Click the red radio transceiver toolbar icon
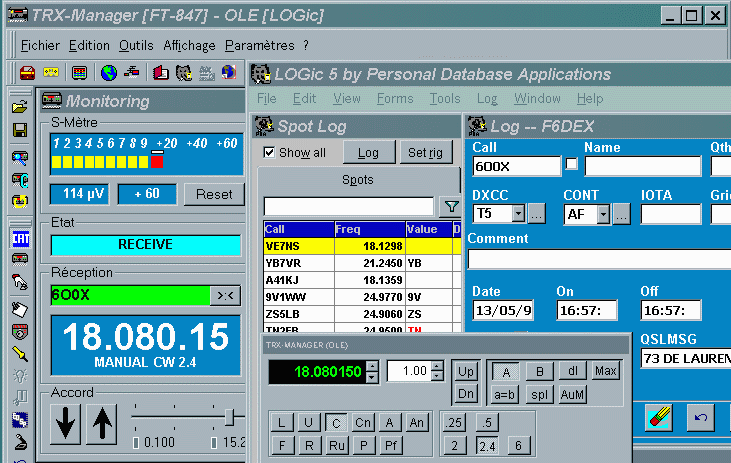Image resolution: width=731 pixels, height=463 pixels. [28, 73]
